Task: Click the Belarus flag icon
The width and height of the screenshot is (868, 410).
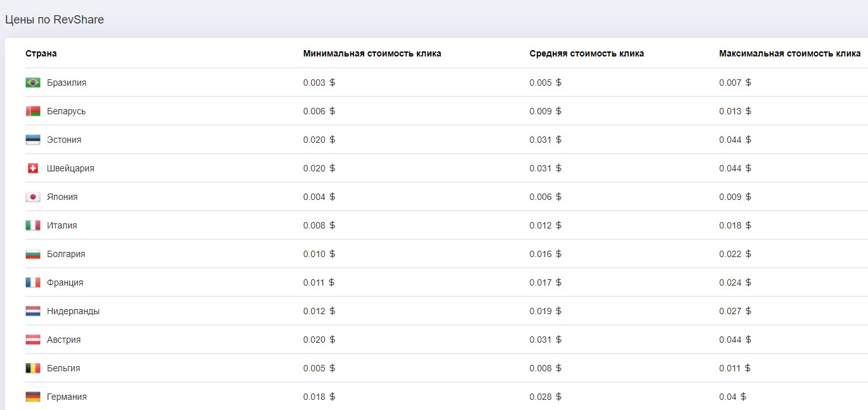Action: (x=33, y=111)
